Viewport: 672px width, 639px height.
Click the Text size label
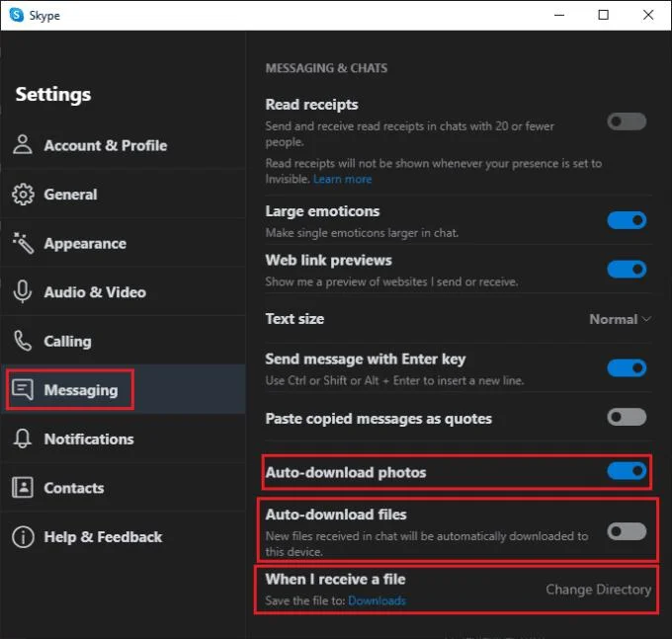294,319
